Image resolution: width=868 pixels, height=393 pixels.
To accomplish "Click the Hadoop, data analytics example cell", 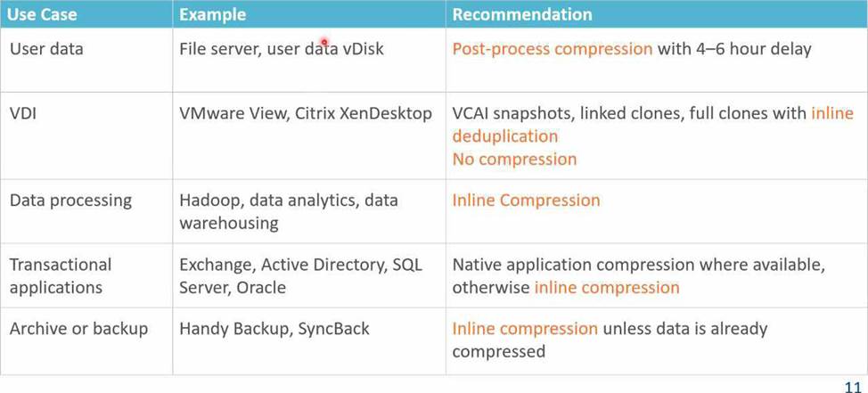I will (x=289, y=211).
